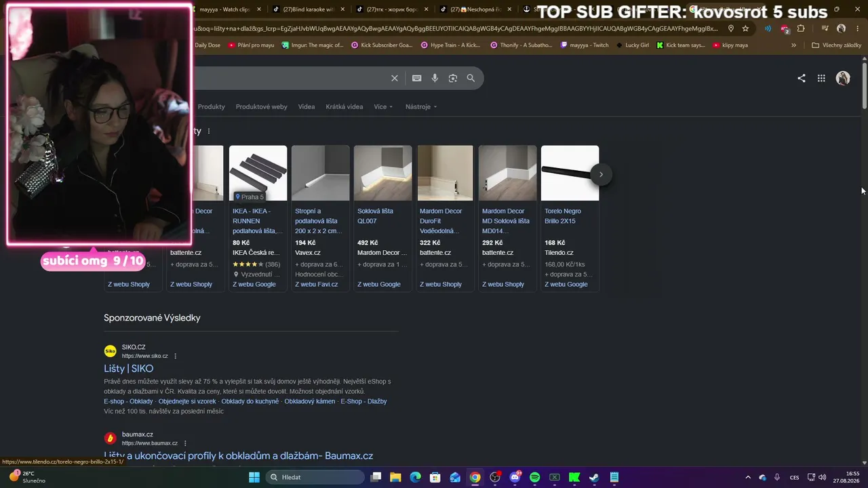Screen dimensions: 868x488
Task: Open the Lišty | SIKO sponsored link
Action: point(129,369)
